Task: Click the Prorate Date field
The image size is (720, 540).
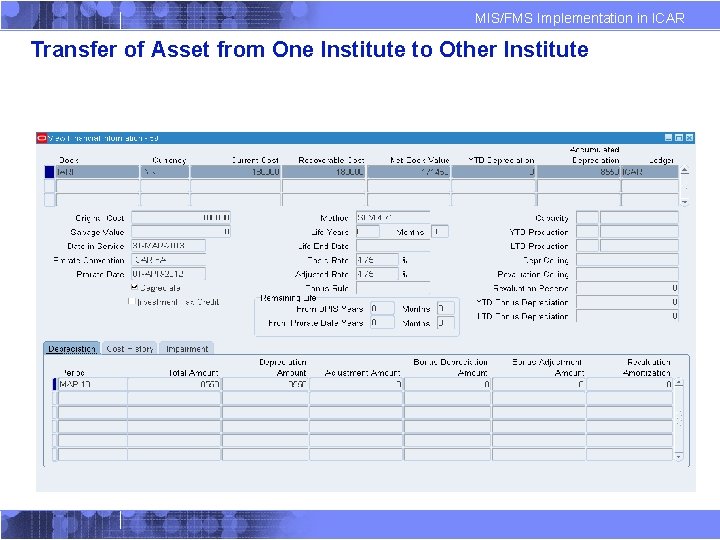Action: [169, 274]
